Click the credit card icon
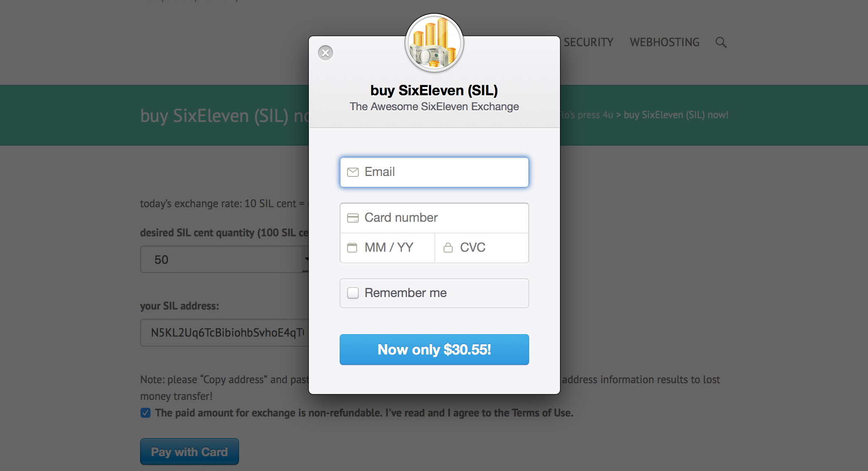Viewport: 868px width, 471px height. (x=353, y=218)
